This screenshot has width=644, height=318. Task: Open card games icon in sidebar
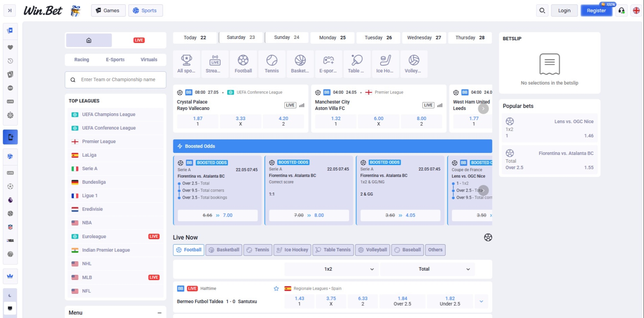[x=10, y=74]
